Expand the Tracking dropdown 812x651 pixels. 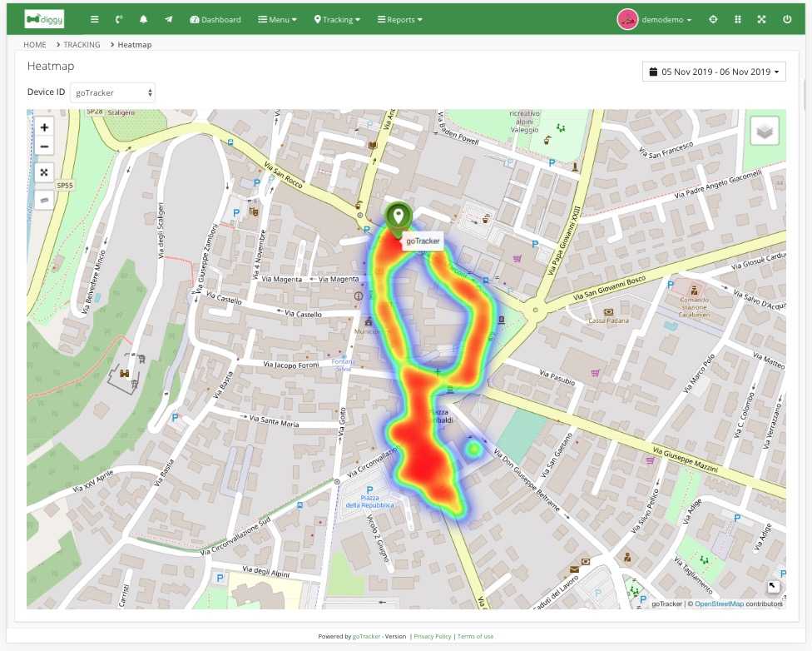point(337,20)
